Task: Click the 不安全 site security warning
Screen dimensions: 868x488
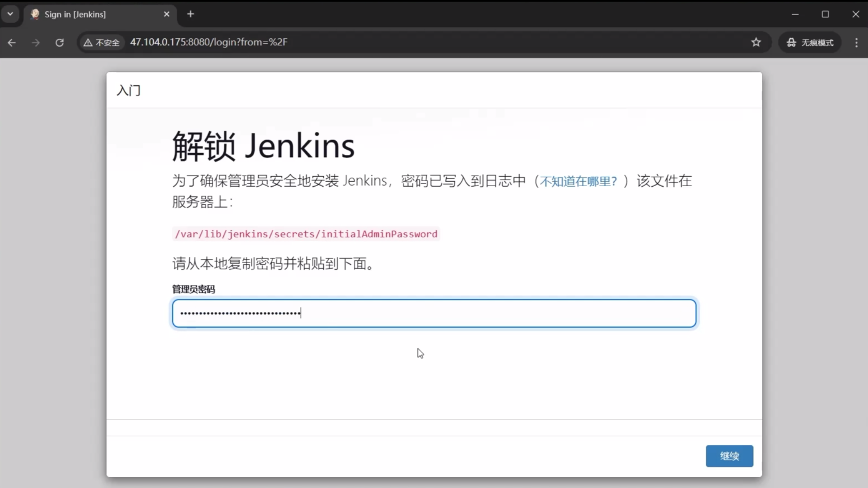Action: (102, 43)
